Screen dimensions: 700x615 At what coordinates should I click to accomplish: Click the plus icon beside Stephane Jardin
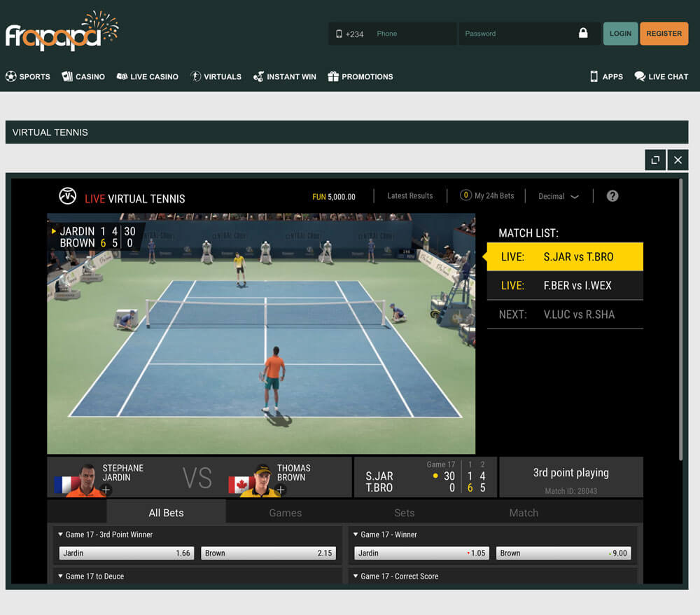tap(106, 490)
